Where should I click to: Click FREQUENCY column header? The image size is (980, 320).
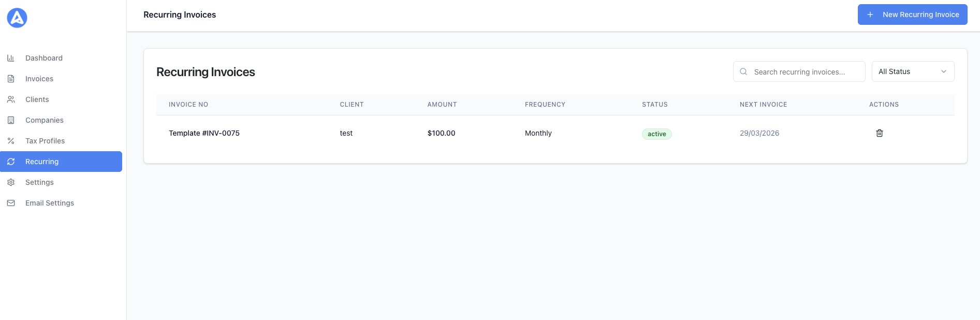coord(545,105)
